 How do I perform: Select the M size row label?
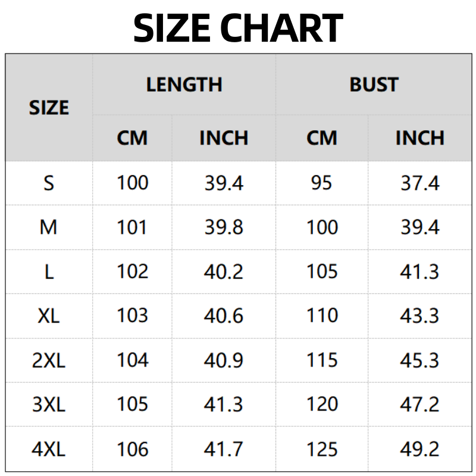click(x=49, y=227)
